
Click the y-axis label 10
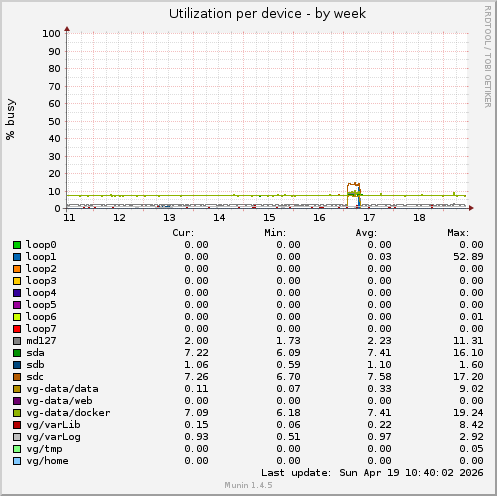pos(54,192)
